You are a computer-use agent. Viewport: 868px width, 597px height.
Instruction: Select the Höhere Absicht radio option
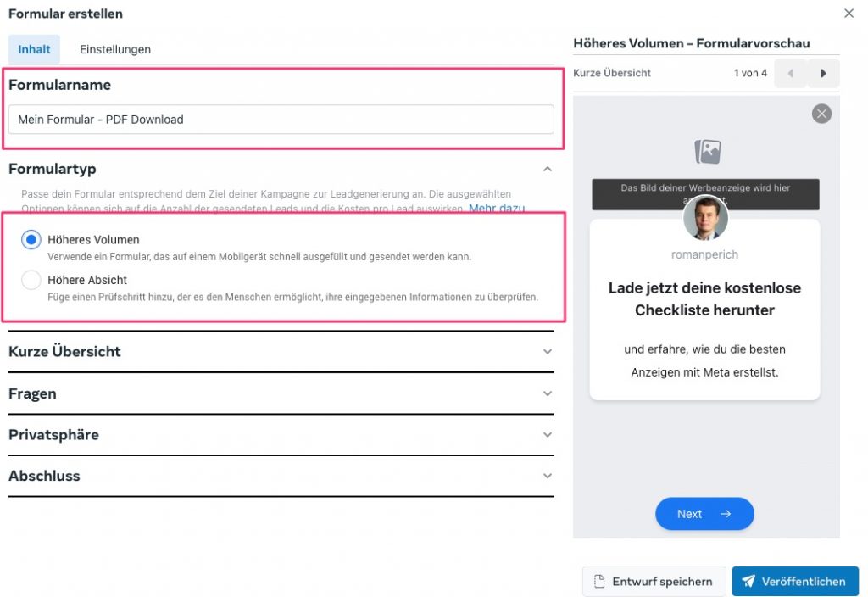coord(31,280)
